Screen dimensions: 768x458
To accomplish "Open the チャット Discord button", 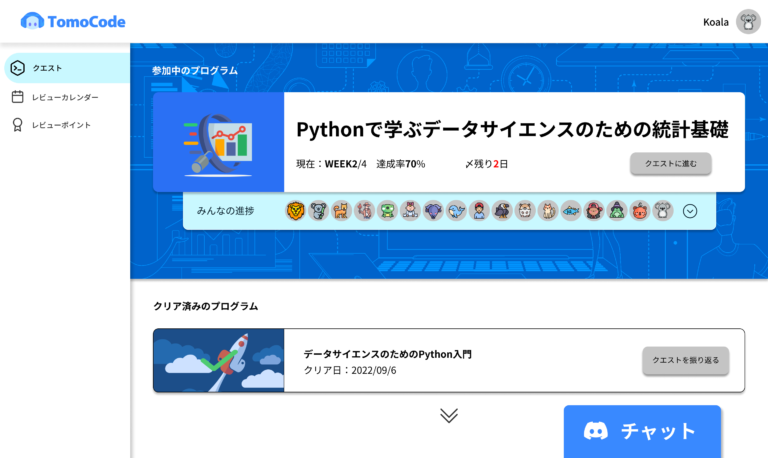I will [x=642, y=432].
